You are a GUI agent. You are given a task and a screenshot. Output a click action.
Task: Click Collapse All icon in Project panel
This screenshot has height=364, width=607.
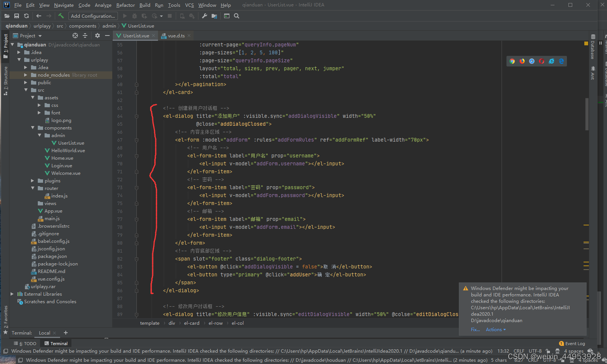[x=85, y=35]
